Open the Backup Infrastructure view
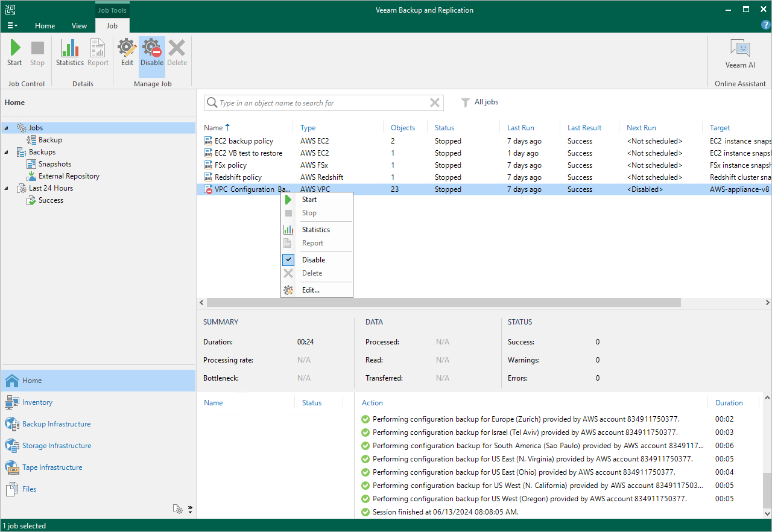Image resolution: width=772 pixels, height=532 pixels. [98, 424]
